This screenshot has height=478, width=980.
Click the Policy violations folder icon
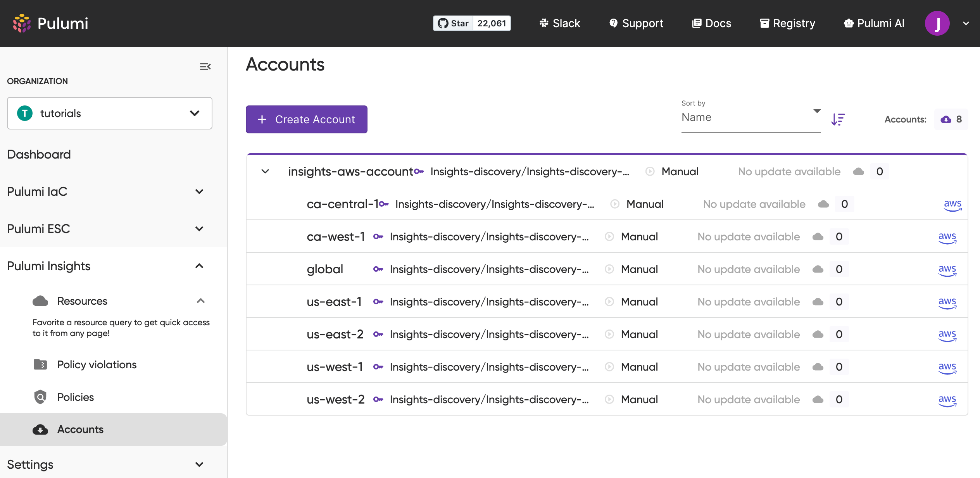[40, 364]
